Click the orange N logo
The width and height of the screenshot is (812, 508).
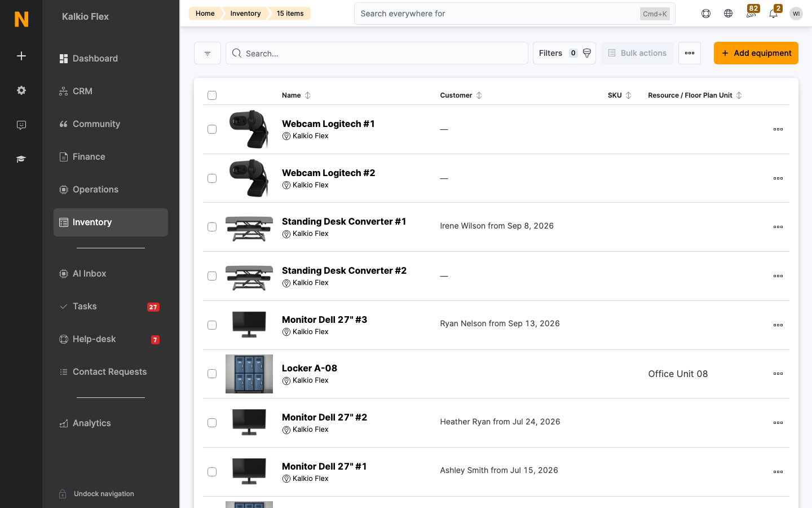[21, 19]
